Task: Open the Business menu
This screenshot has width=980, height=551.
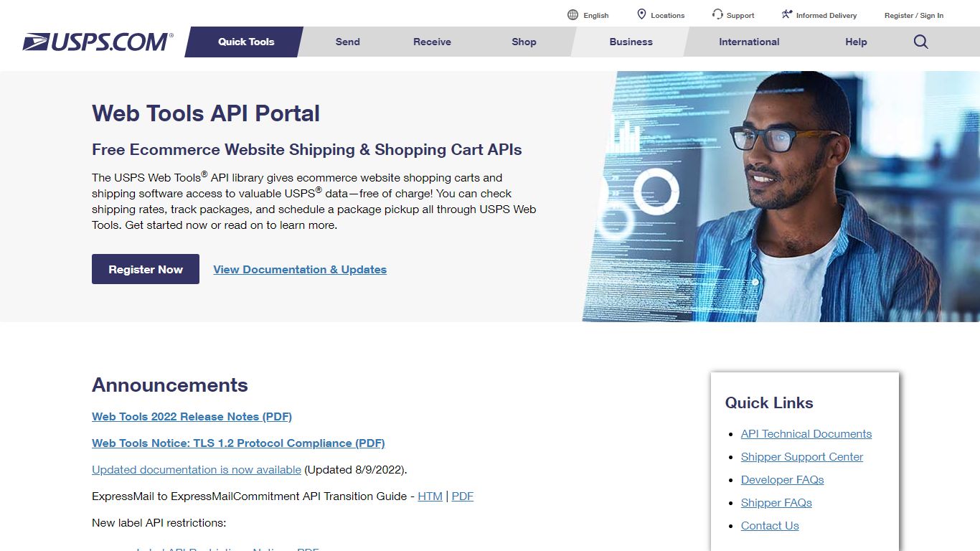Action: (x=631, y=42)
